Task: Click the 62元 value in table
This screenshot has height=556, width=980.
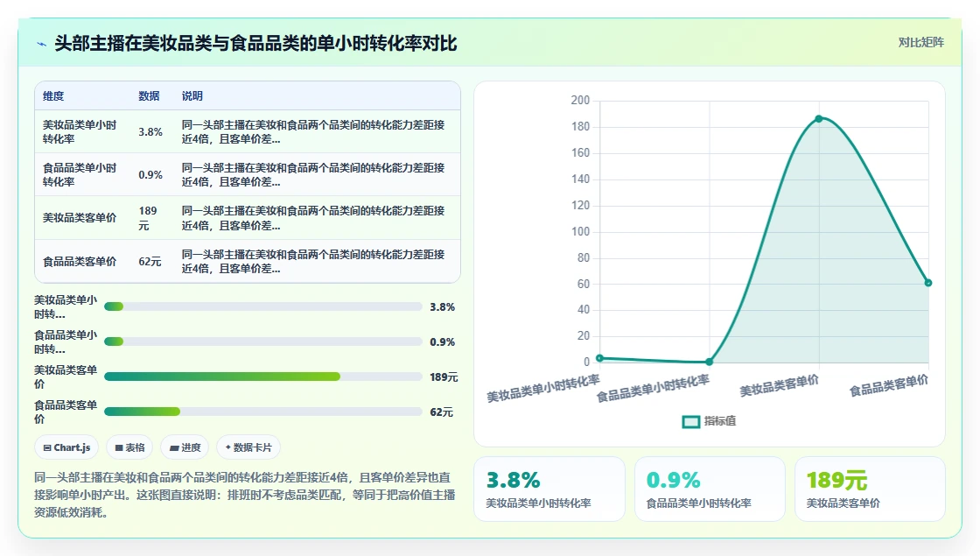Action: [x=150, y=262]
